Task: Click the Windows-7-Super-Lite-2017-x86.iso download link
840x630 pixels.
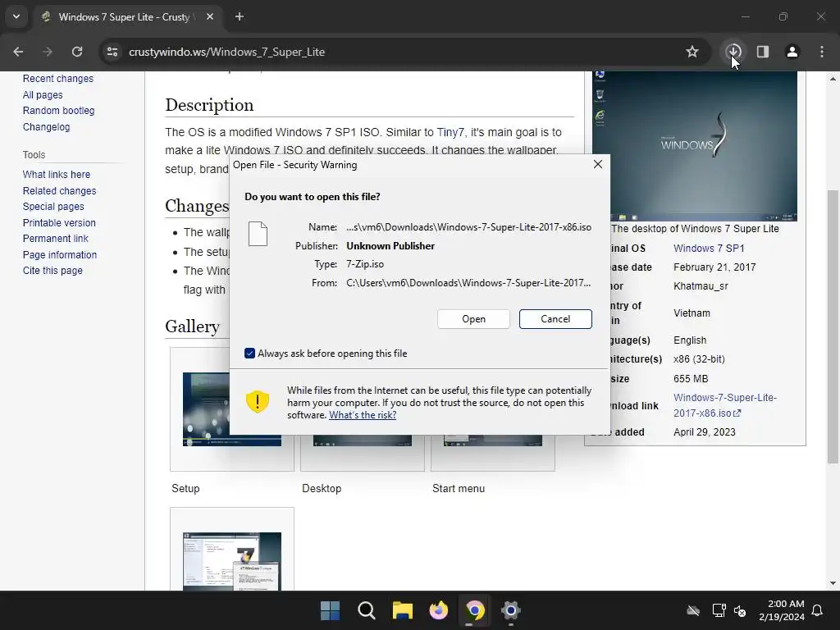Action: pyautogui.click(x=725, y=405)
